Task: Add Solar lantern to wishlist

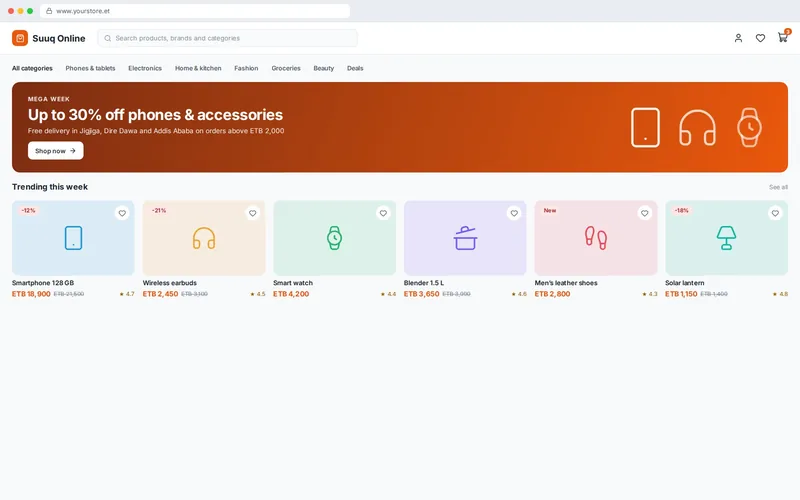Action: click(775, 213)
